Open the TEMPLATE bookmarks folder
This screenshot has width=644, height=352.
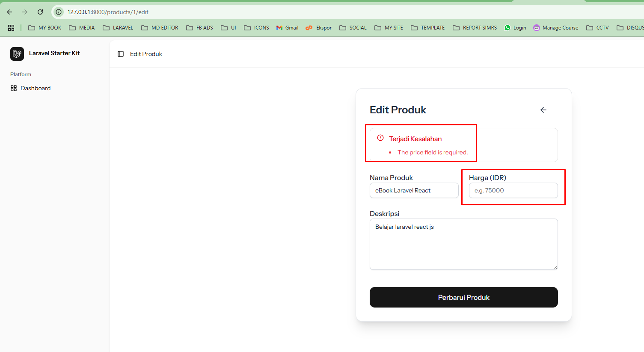coord(427,27)
